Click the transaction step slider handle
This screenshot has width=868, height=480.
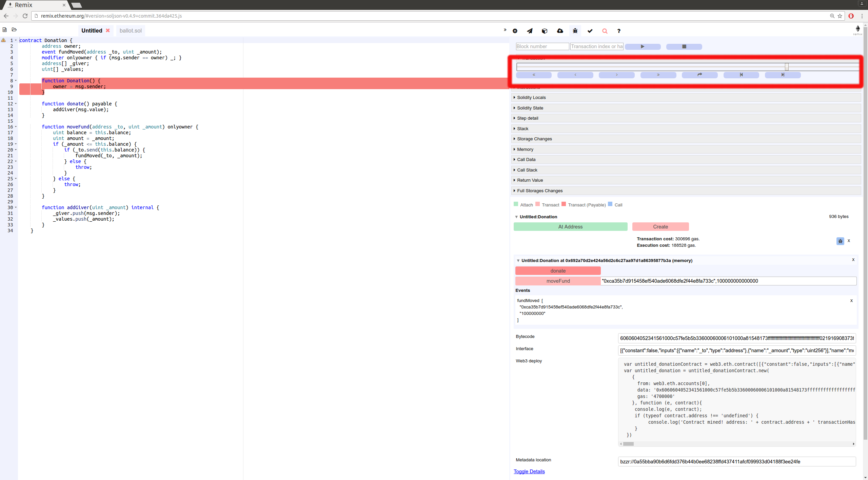point(787,67)
